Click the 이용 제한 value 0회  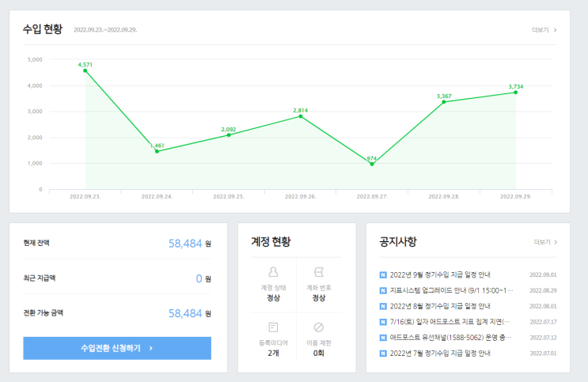coord(319,354)
